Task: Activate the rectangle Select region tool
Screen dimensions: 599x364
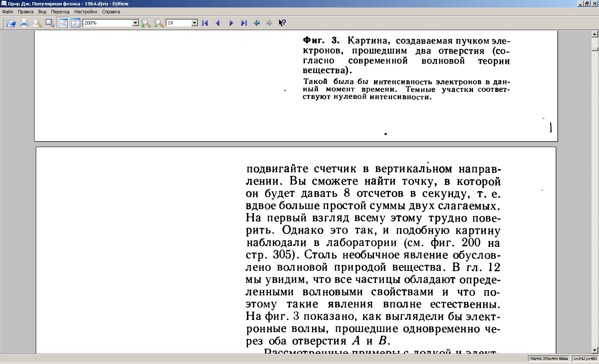Action: point(50,23)
